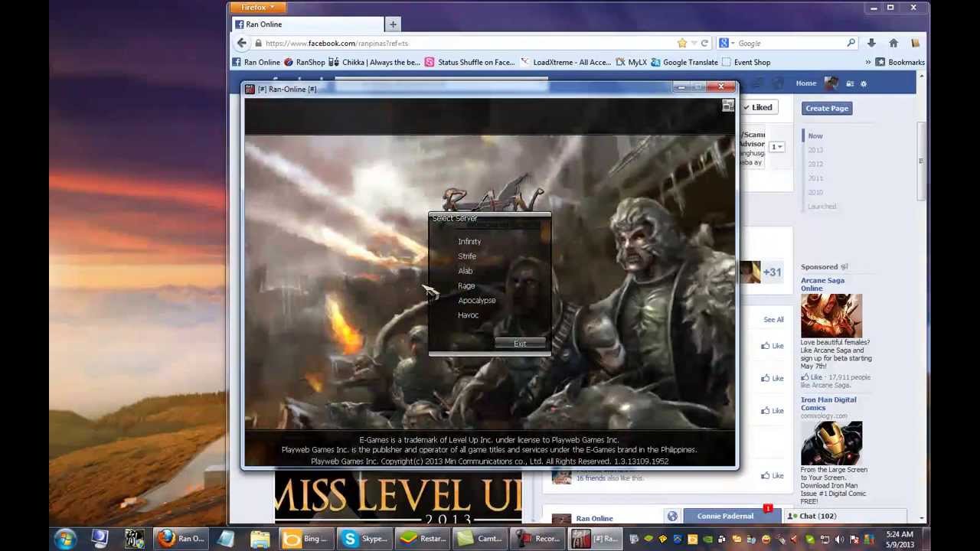Image resolution: width=980 pixels, height=551 pixels.
Task: Open the Arcane Saga Online ad title
Action: point(822,285)
